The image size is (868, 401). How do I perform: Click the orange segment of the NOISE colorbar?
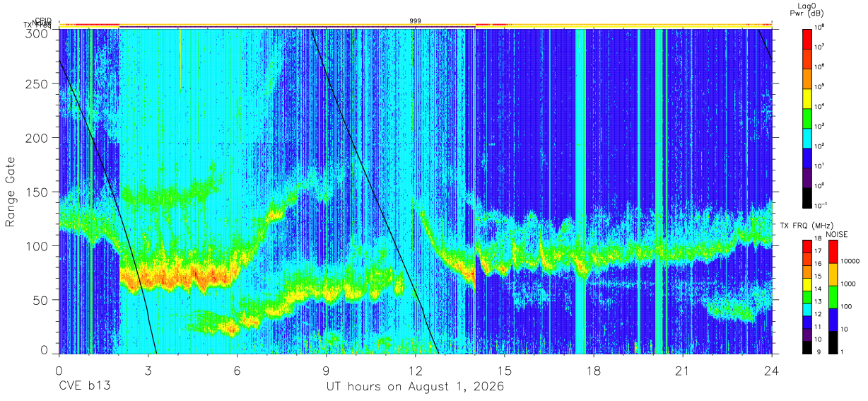click(x=833, y=274)
